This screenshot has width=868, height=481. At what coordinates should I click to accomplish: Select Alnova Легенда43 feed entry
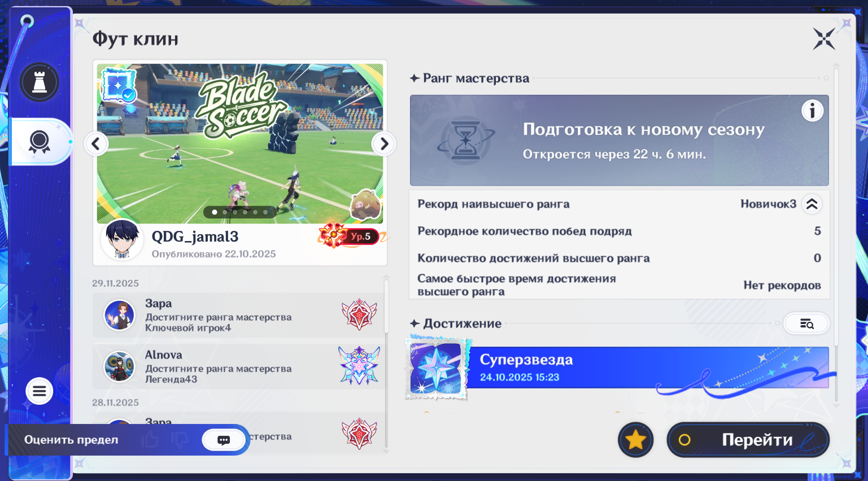click(238, 366)
